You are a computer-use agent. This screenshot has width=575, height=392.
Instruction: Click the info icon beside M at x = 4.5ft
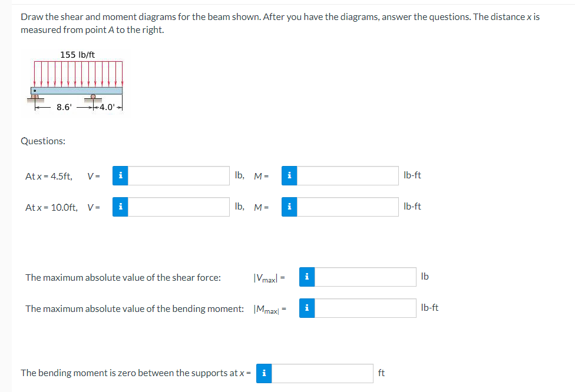click(289, 175)
